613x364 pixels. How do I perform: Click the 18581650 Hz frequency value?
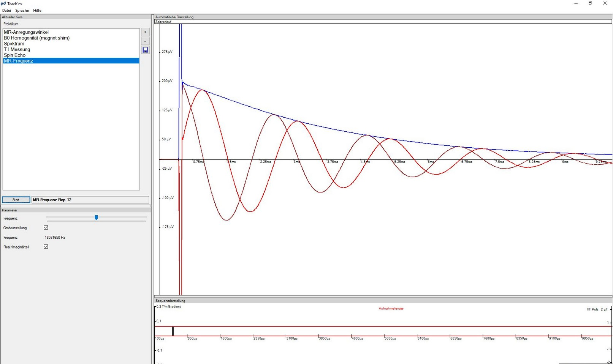click(x=55, y=238)
